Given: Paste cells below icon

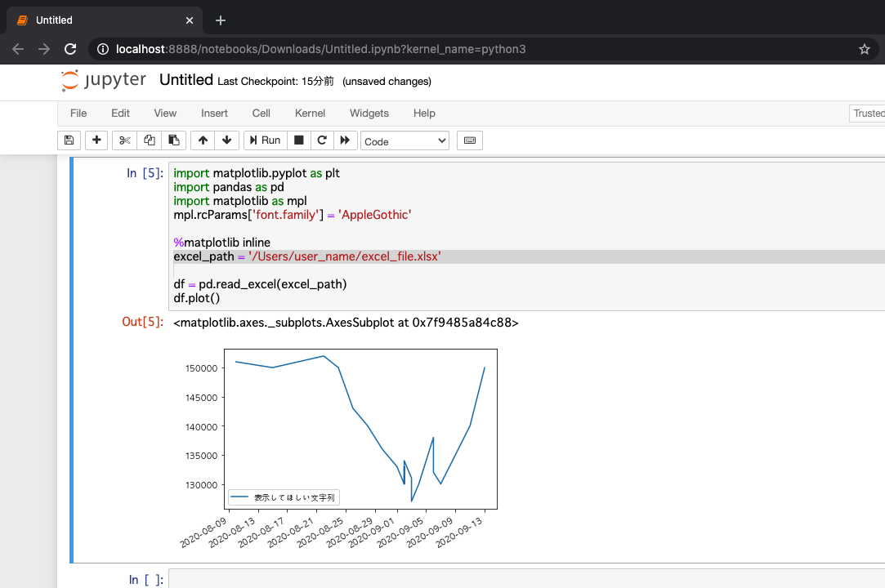Looking at the screenshot, I should 173,140.
